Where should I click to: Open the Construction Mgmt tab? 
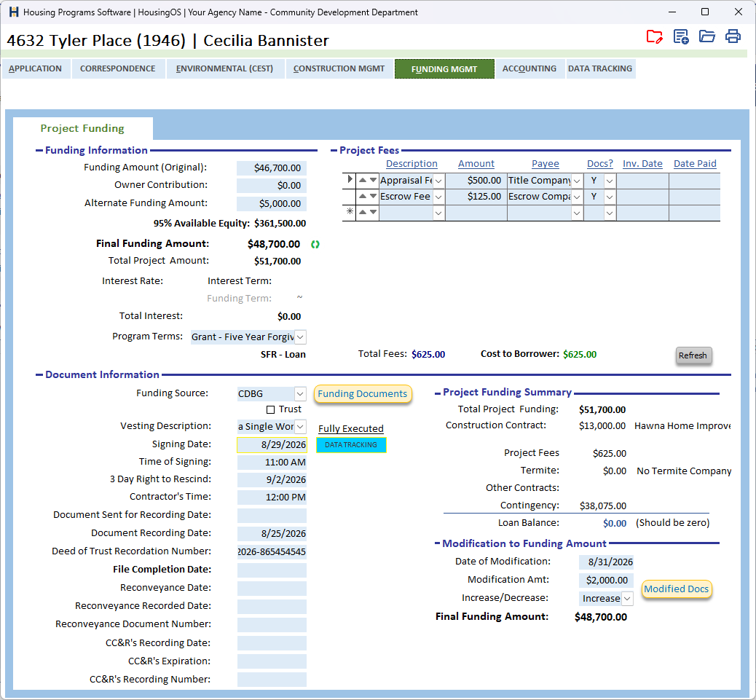(x=339, y=68)
